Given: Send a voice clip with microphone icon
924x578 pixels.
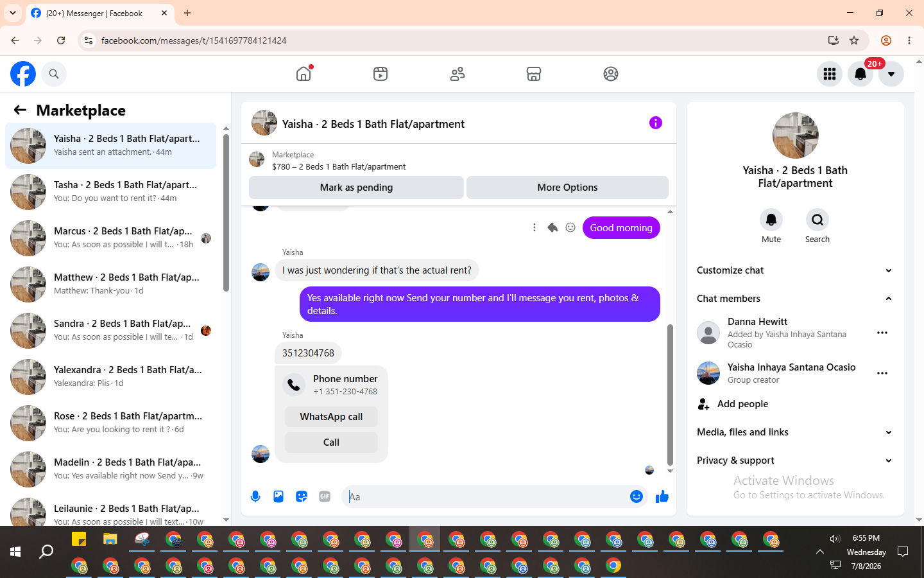Looking at the screenshot, I should 255,496.
